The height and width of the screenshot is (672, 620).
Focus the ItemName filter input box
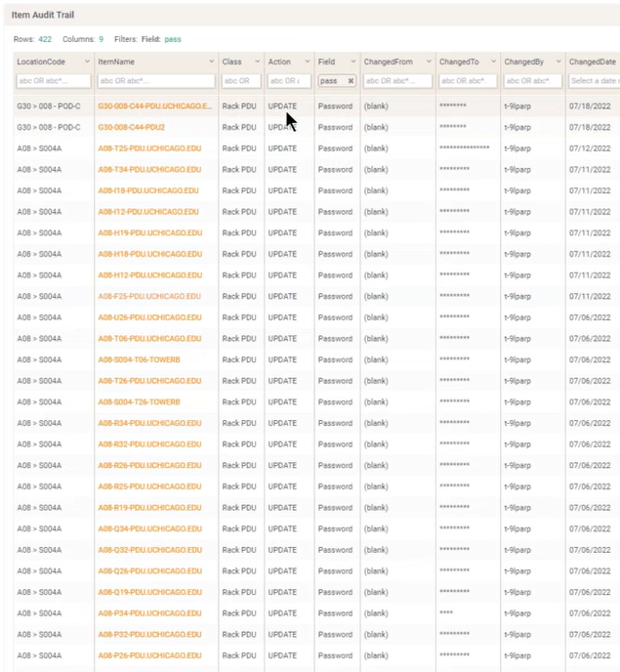coord(156,80)
